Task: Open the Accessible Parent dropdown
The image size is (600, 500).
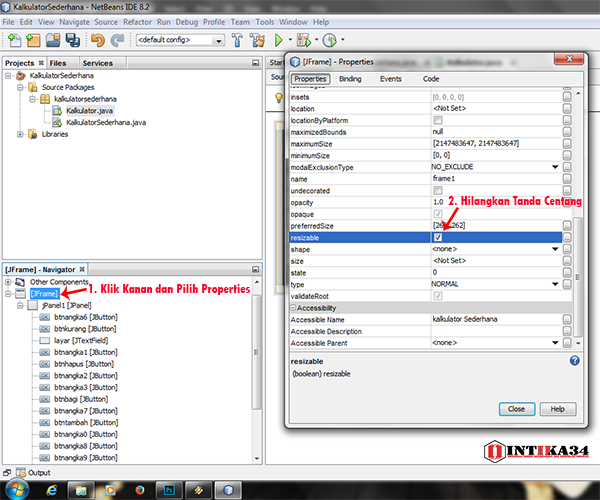Action: 555,343
